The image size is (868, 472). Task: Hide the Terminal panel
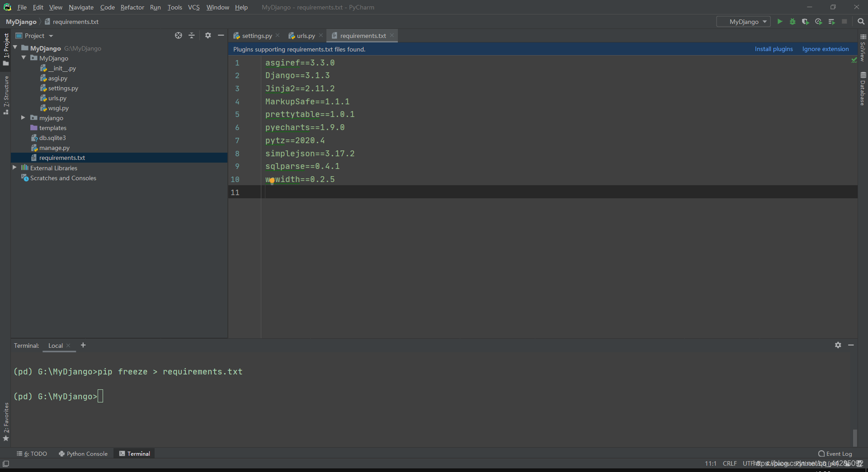click(851, 345)
